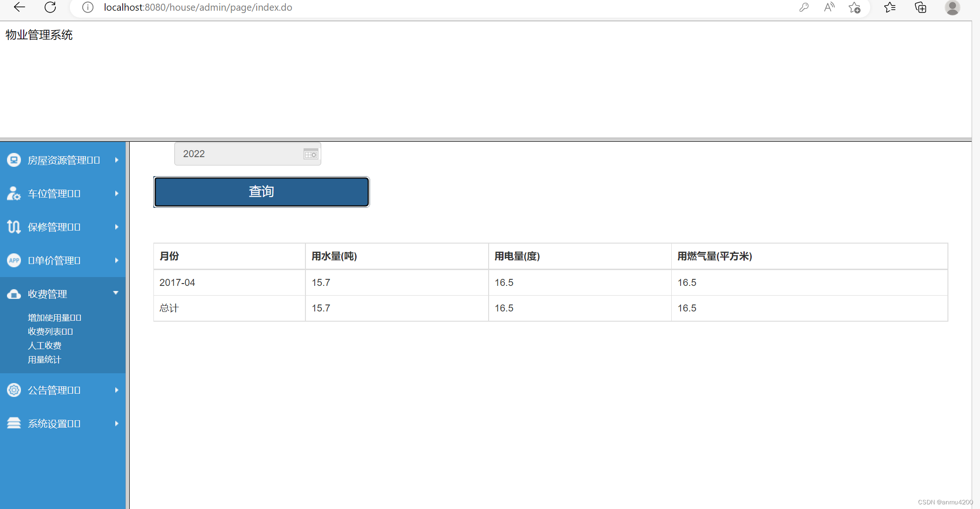This screenshot has width=980, height=509.
Task: Open 公告管理 sidebar menu
Action: [x=63, y=390]
